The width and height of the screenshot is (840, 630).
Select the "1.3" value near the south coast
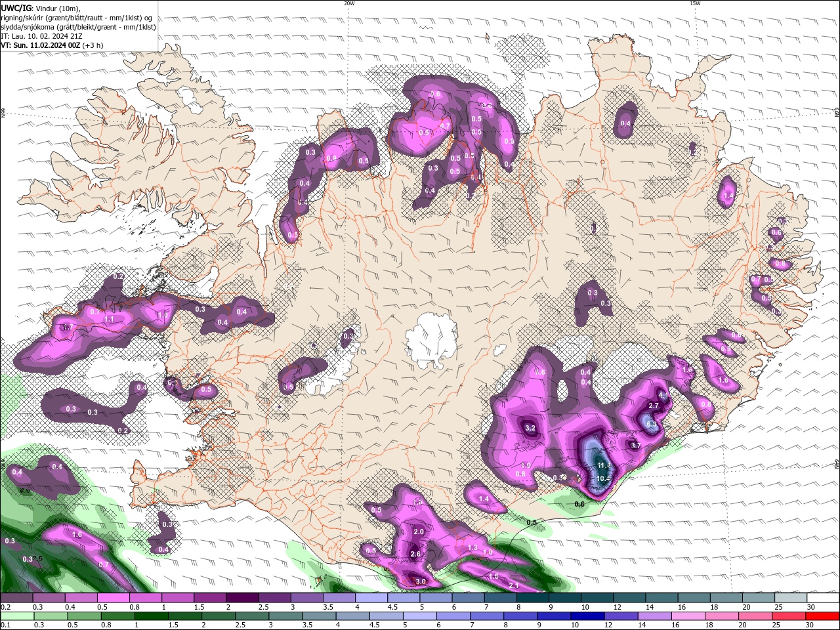(x=472, y=547)
